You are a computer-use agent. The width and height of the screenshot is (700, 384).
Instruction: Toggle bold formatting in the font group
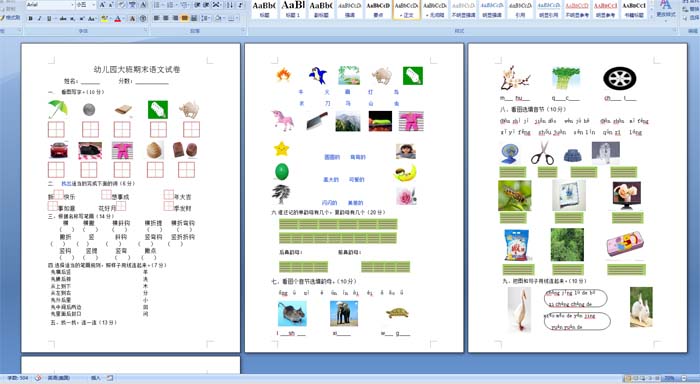point(30,19)
